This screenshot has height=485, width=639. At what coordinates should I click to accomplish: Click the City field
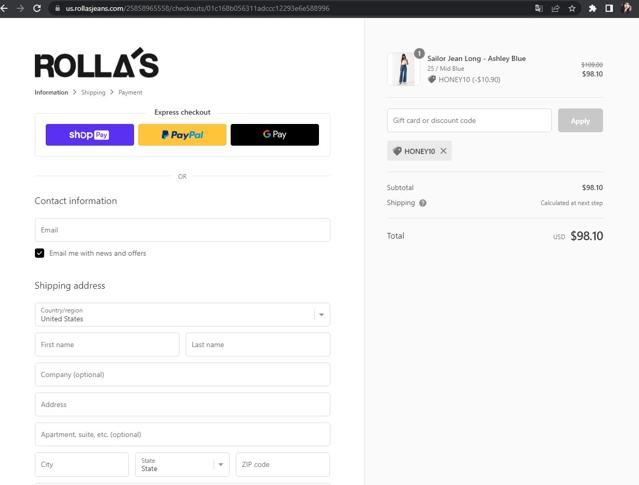pos(82,465)
